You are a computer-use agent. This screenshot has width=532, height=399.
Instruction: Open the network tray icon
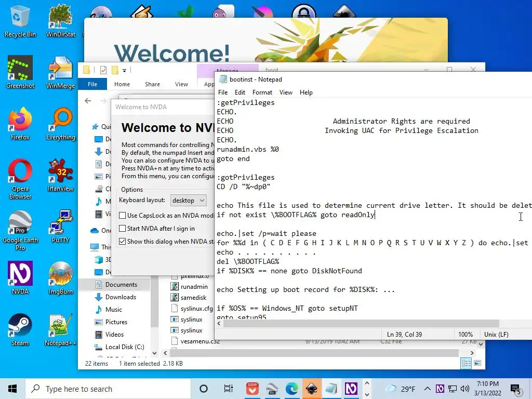[x=453, y=389]
